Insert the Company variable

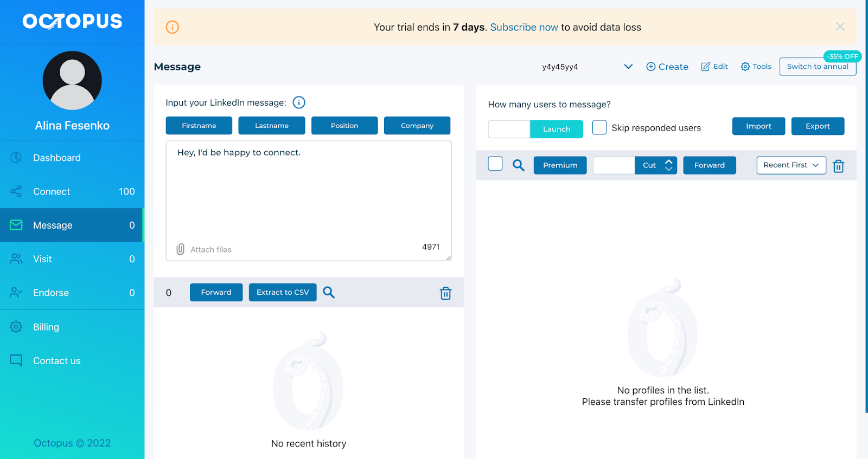tap(417, 126)
